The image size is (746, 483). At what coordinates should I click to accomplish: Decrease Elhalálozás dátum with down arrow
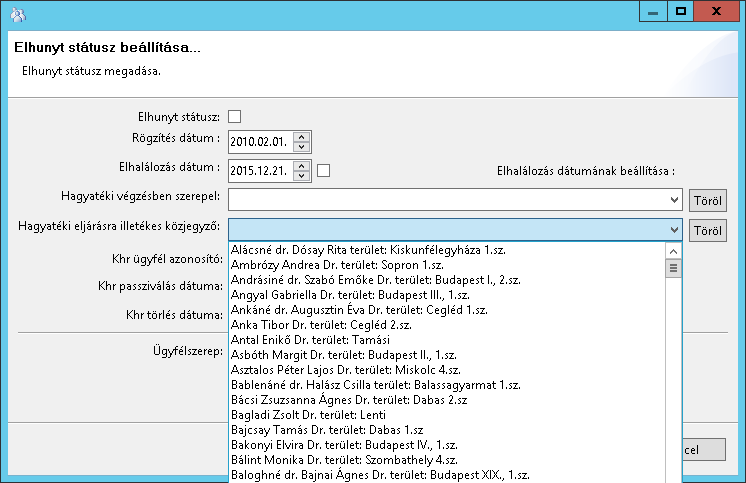(x=303, y=176)
